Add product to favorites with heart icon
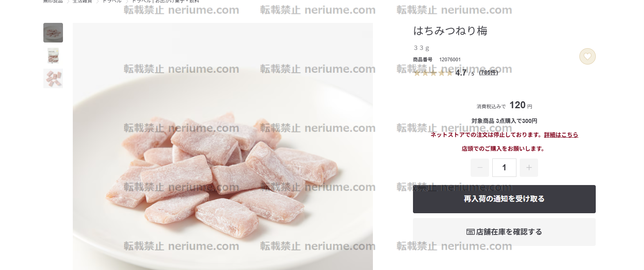 pos(587,56)
